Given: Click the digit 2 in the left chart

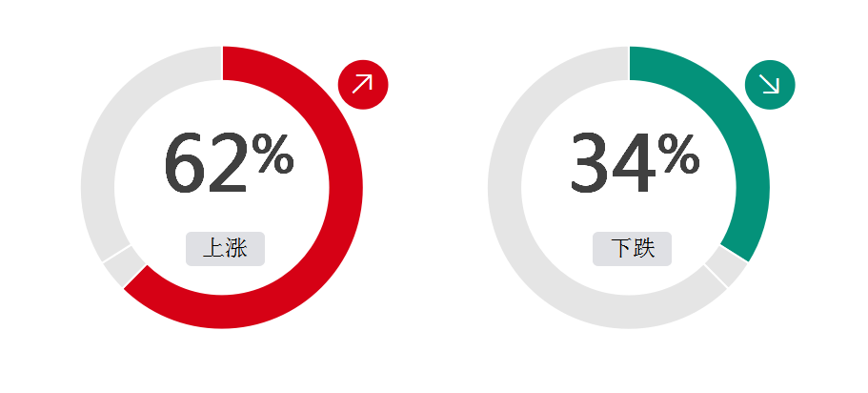Looking at the screenshot, I should click(228, 162).
